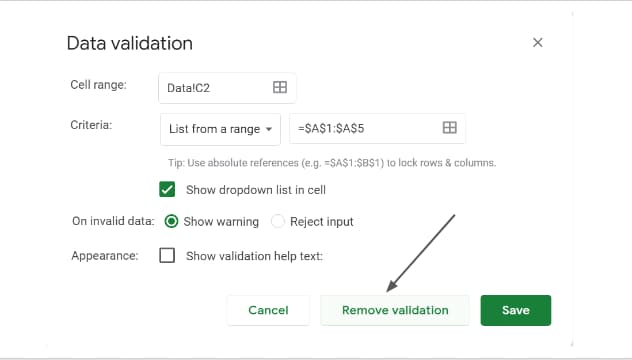
Task: Select the Reject input radio button
Action: tap(278, 221)
